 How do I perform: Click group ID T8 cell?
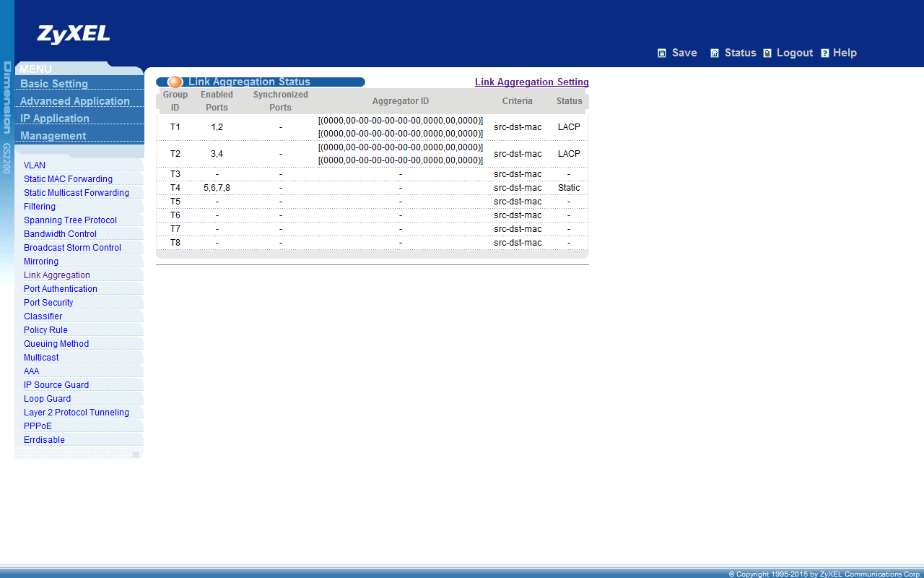pos(175,243)
